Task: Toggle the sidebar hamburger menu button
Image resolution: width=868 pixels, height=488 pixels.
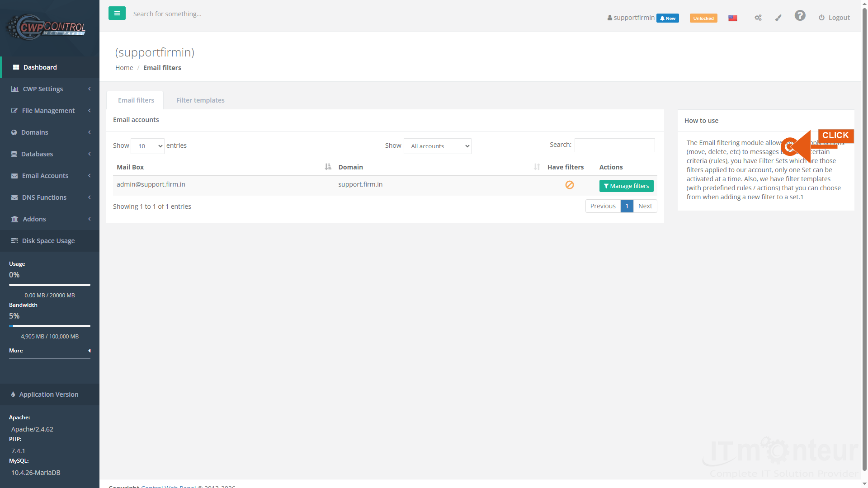Action: (x=117, y=13)
